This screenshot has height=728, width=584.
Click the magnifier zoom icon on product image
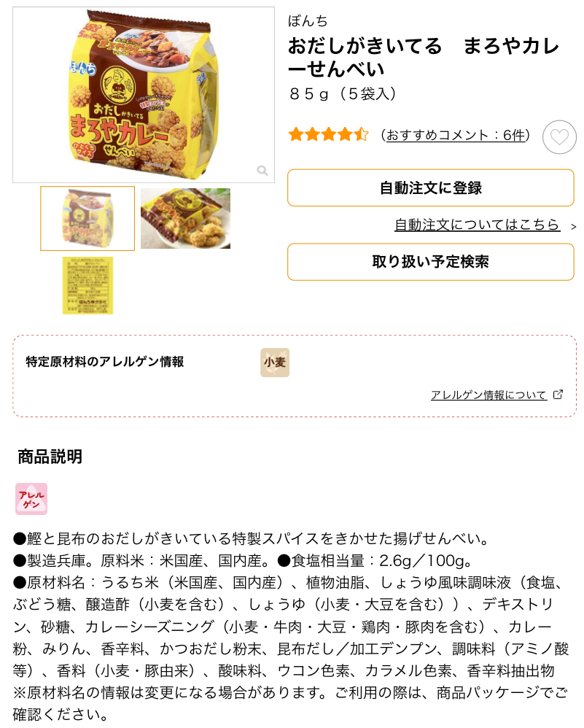click(262, 171)
